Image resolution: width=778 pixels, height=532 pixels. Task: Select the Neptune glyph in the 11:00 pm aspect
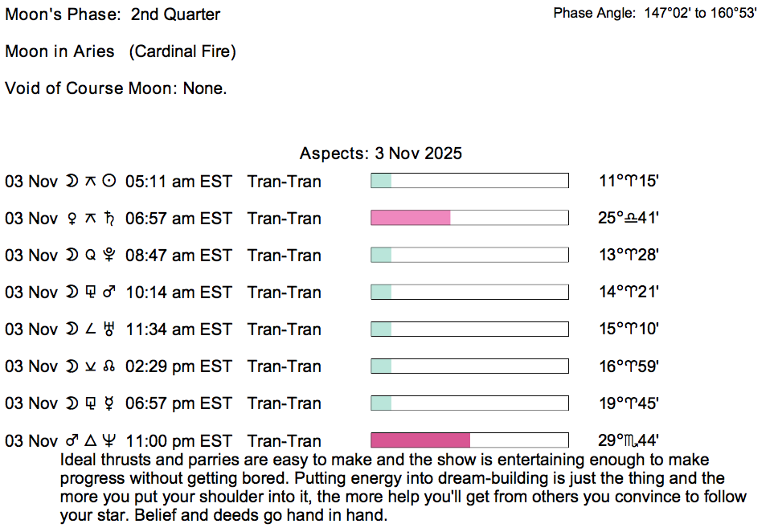point(110,441)
